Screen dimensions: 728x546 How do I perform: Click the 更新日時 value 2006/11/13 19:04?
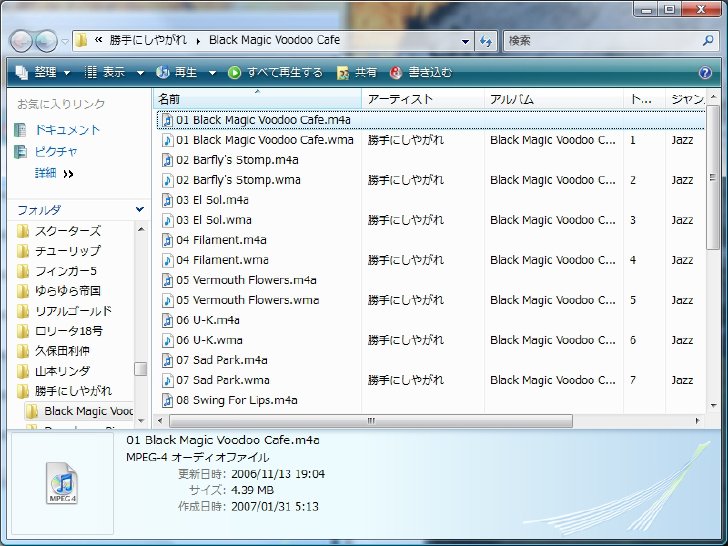tap(278, 474)
